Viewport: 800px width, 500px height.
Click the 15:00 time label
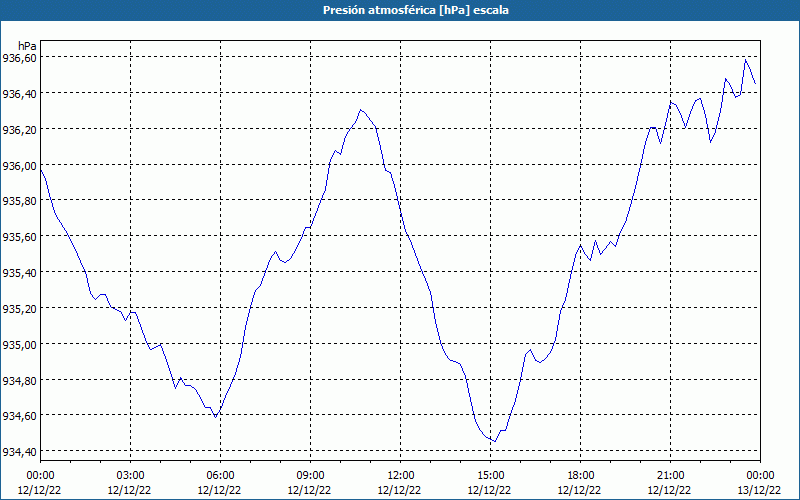tap(490, 476)
